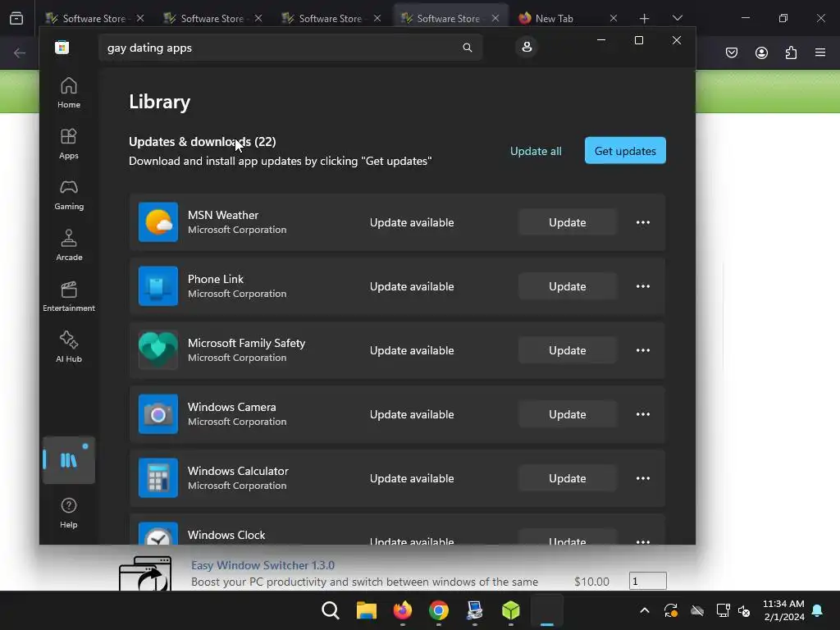Show hidden system tray icons

[x=645, y=610]
